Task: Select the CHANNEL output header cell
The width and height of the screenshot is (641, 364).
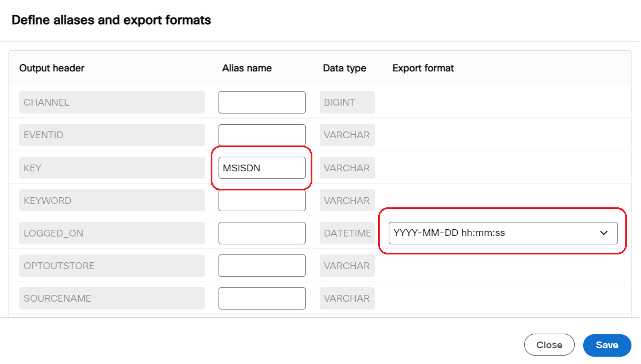Action: pos(112,102)
